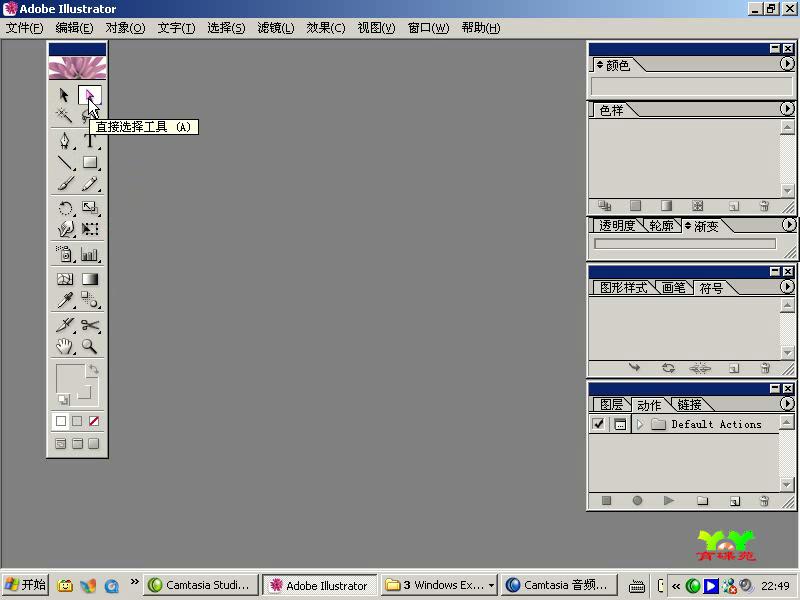800x600 pixels.
Task: Select the Symbol Sprayer tool
Action: pyautogui.click(x=64, y=254)
